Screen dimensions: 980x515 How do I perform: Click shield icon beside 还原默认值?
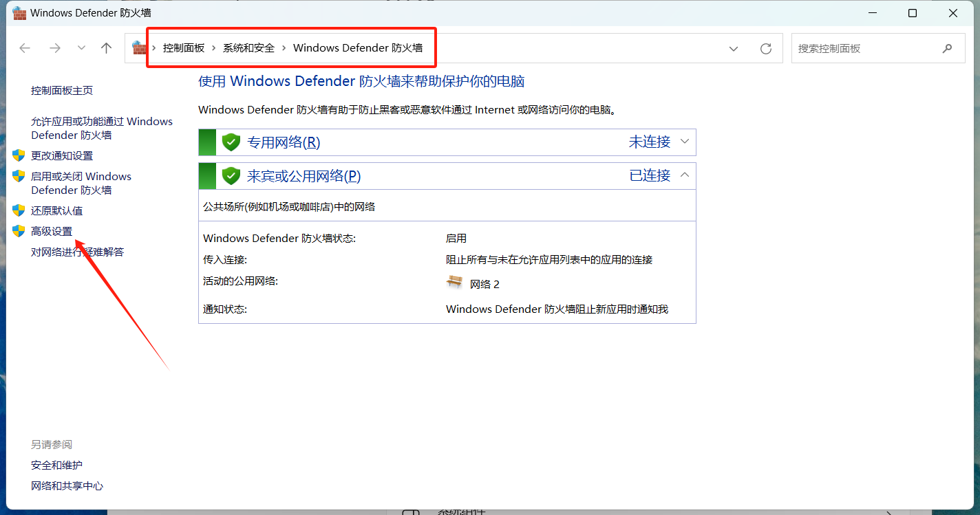19,210
